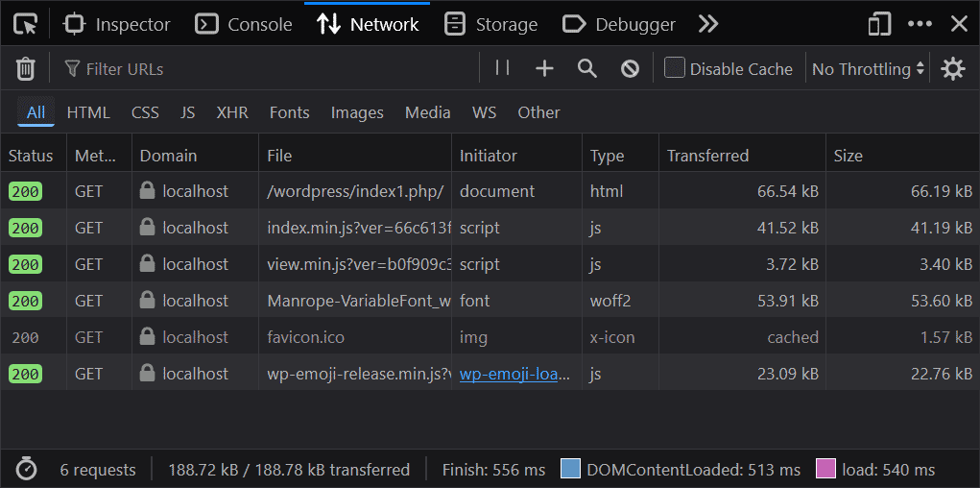Viewport: 980px width, 488px height.
Task: Click the x-icon type cell
Action: point(612,337)
